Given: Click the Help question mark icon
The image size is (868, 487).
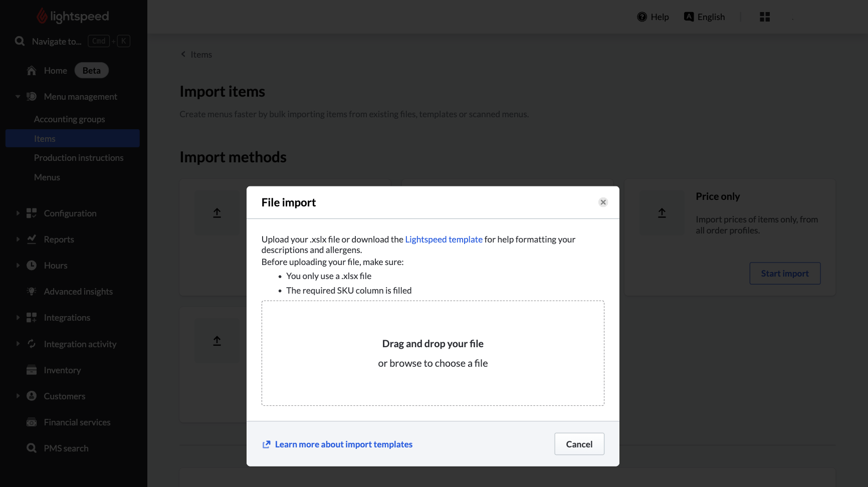Looking at the screenshot, I should click(641, 17).
